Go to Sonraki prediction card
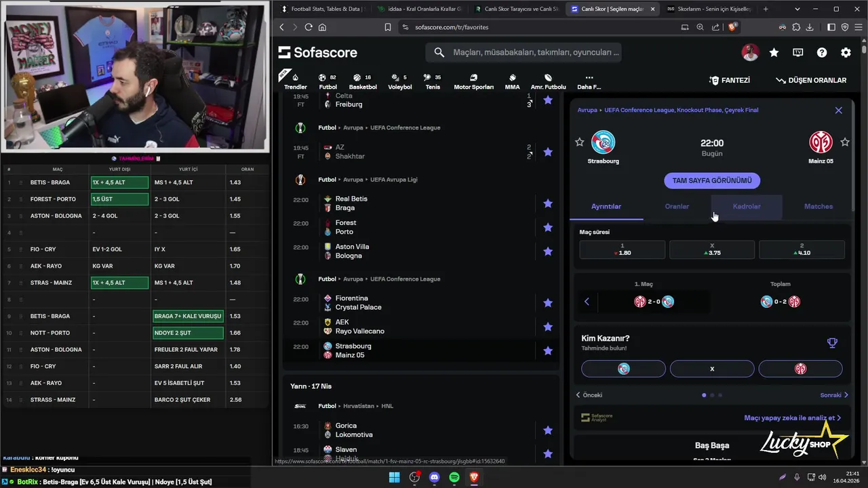 (x=834, y=395)
